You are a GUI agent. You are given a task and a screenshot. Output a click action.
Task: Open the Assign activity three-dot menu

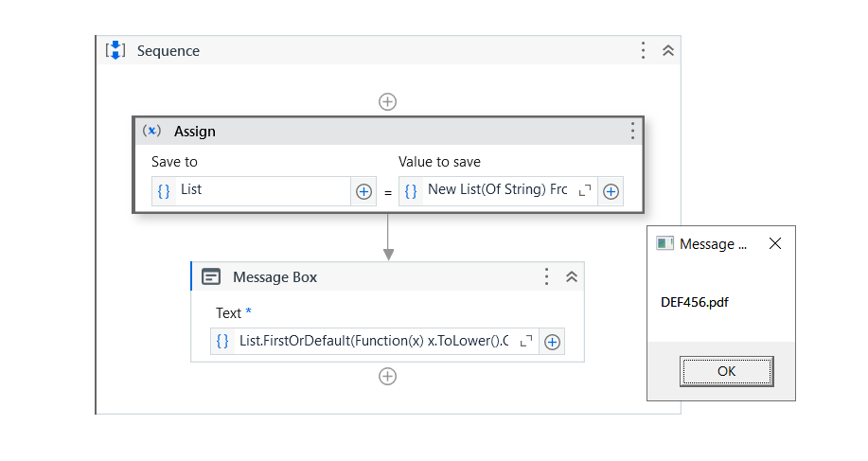[x=632, y=132]
